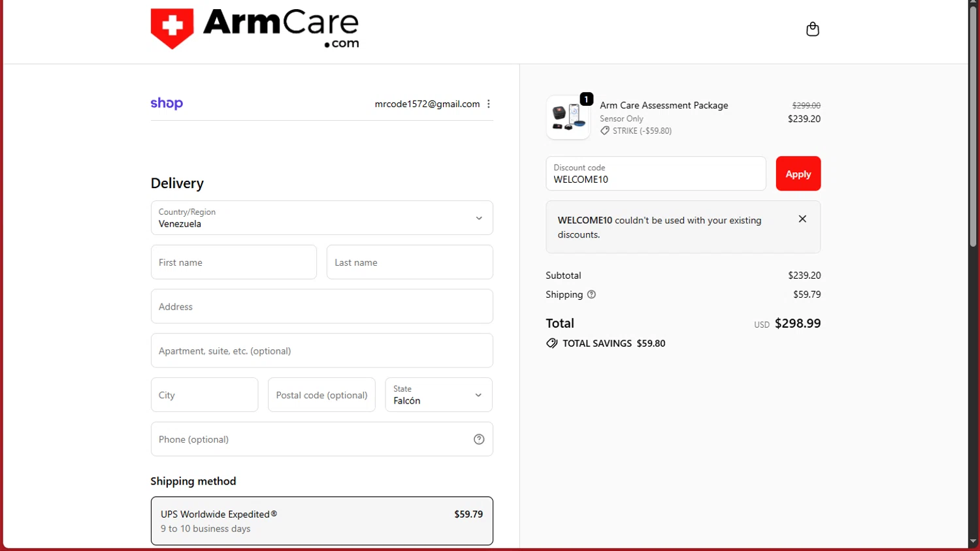Click the mrcode1572@gmail.com email text
This screenshot has height=551, width=980.
pyautogui.click(x=427, y=104)
